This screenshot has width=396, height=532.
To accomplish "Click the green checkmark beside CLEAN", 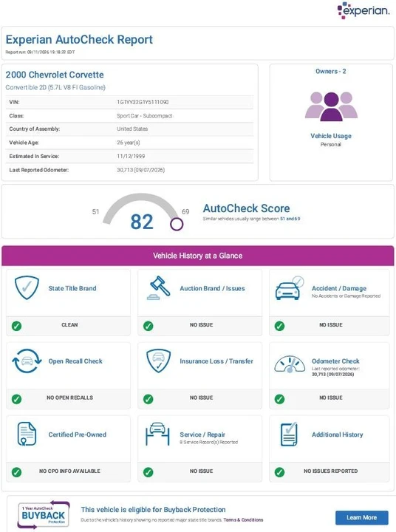I will 17,326.
